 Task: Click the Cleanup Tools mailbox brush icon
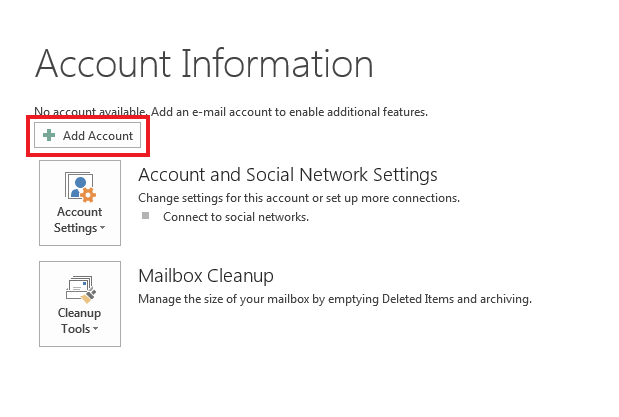pyautogui.click(x=81, y=290)
